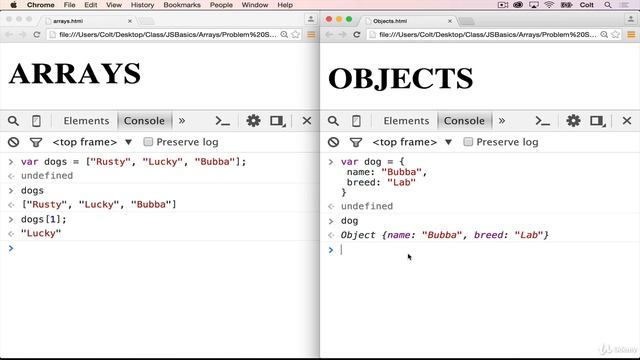The width and height of the screenshot is (640, 360).
Task: Expand more devtools tabs in Arrays window
Action: (x=182, y=121)
